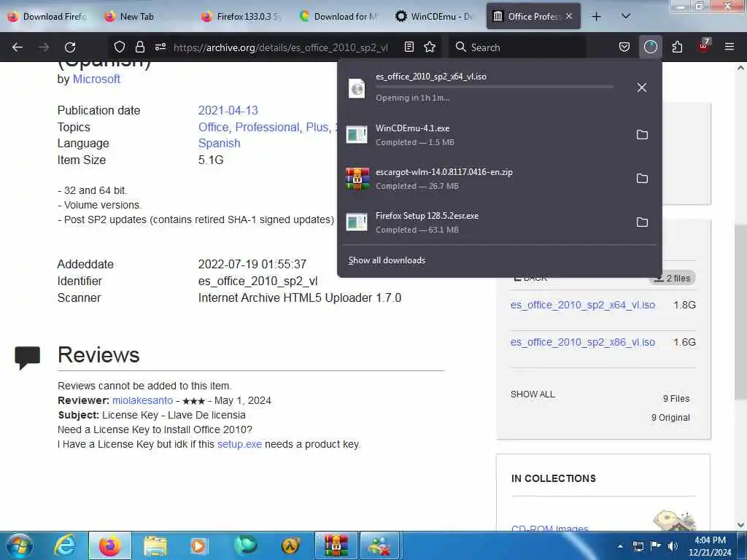Open the tracking protection shield icon
The width and height of the screenshot is (747, 560).
pyautogui.click(x=120, y=47)
